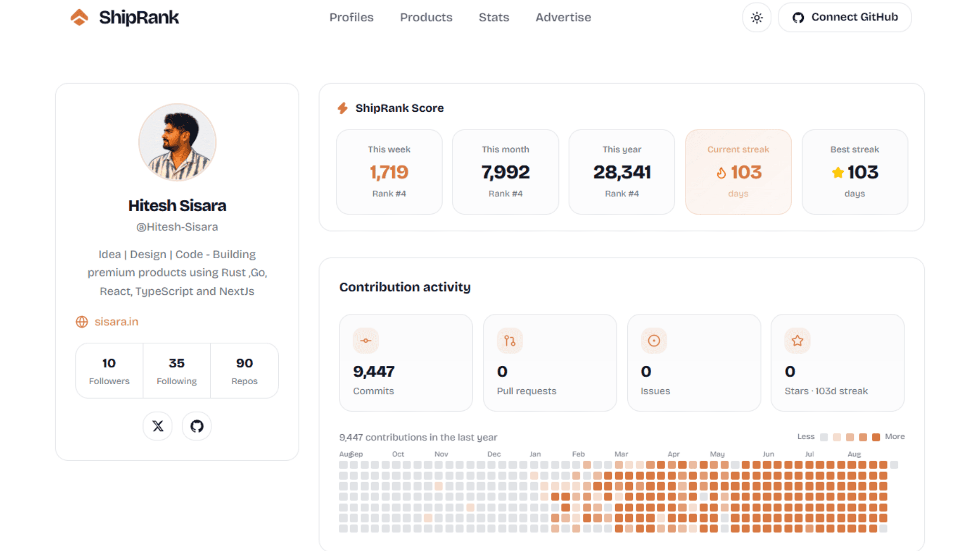Click the Pull requests icon
Screen dimensions: 980x551
coord(510,341)
